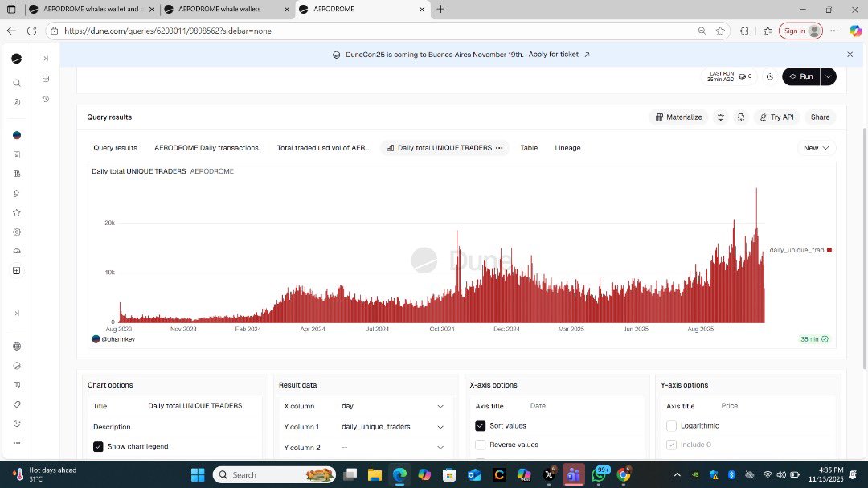Dismiss the DuneCon25 announcement banner
This screenshot has height=488, width=868.
click(x=850, y=55)
